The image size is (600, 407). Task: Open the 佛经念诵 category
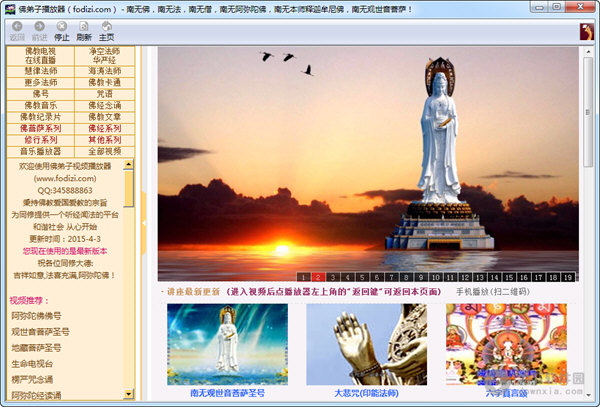[x=104, y=106]
